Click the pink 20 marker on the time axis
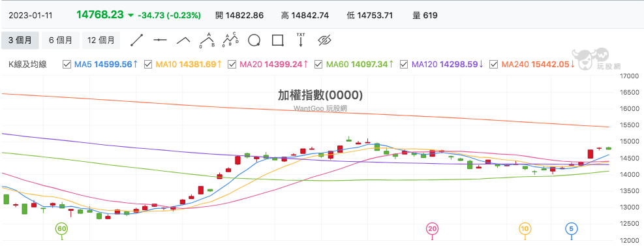The width and height of the screenshot is (644, 246). pyautogui.click(x=432, y=229)
